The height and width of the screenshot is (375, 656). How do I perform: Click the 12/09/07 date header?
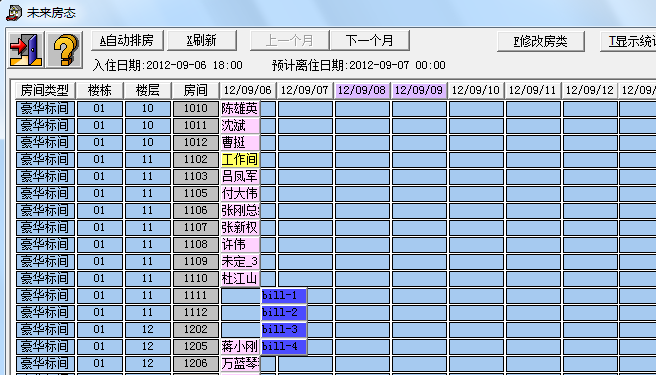pos(305,90)
